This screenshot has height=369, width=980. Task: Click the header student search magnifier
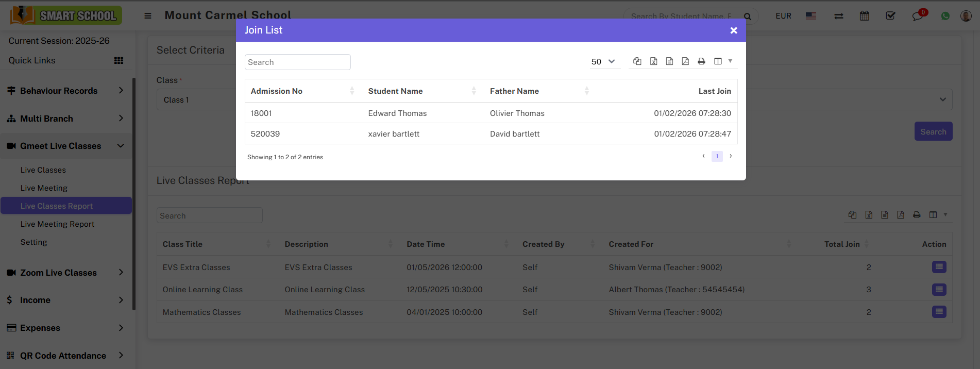[748, 16]
